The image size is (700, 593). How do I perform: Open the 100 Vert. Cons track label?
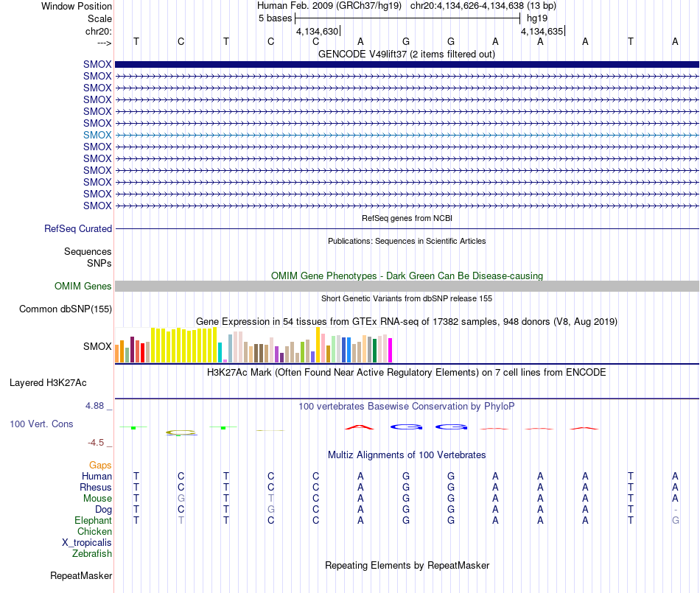tap(41, 424)
